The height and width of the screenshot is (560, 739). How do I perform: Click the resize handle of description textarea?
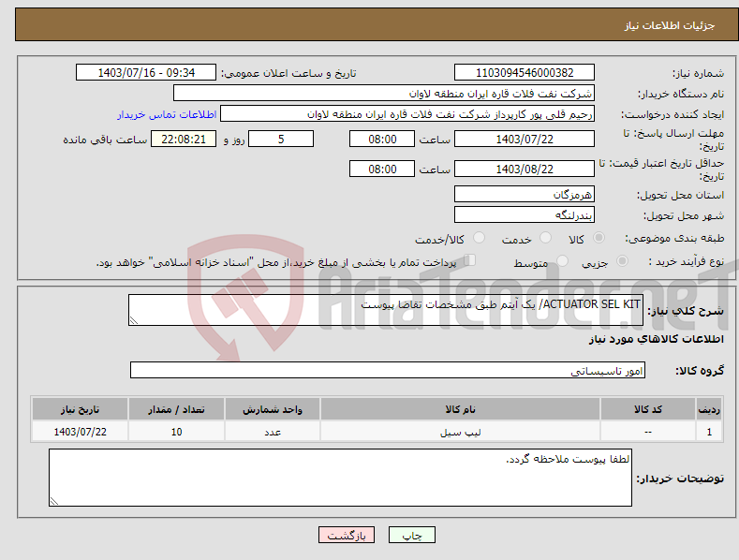134,320
